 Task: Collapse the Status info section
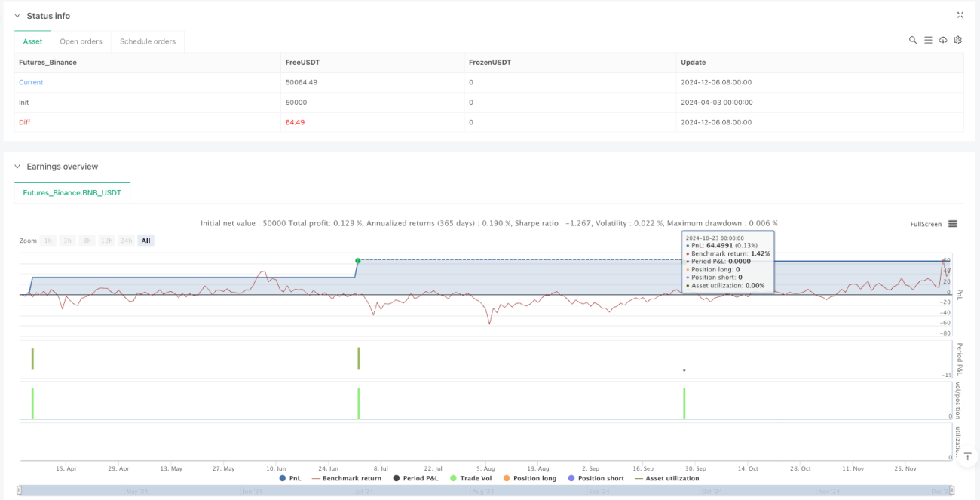pyautogui.click(x=17, y=16)
